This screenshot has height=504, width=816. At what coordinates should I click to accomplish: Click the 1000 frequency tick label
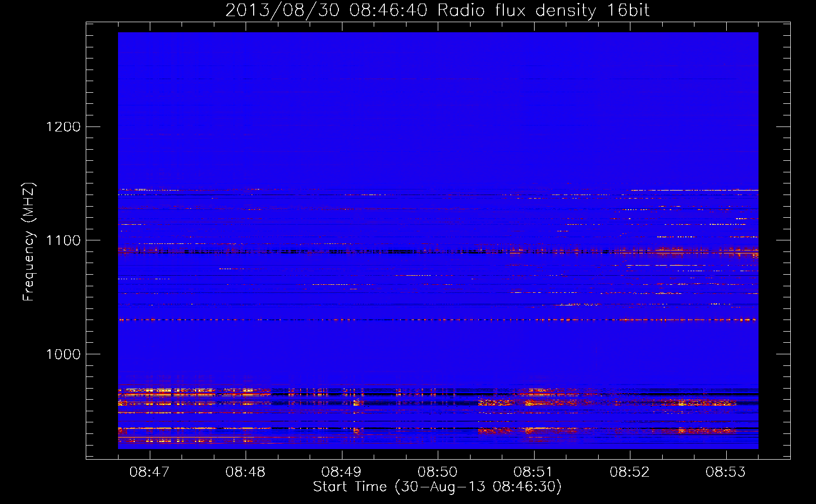pyautogui.click(x=64, y=354)
